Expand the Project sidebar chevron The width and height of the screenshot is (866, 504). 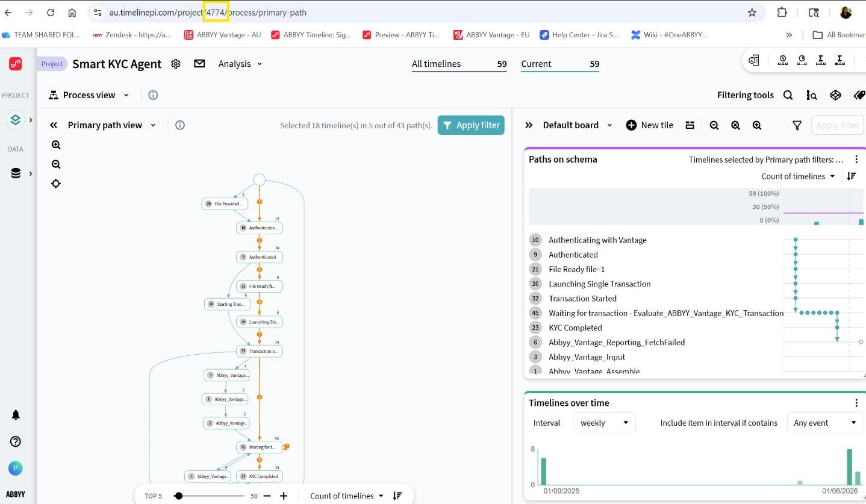pyautogui.click(x=31, y=120)
